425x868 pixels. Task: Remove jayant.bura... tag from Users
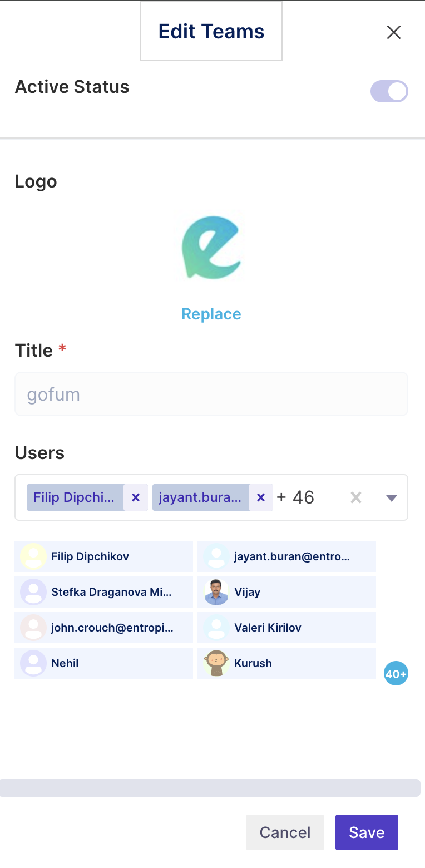tap(261, 497)
